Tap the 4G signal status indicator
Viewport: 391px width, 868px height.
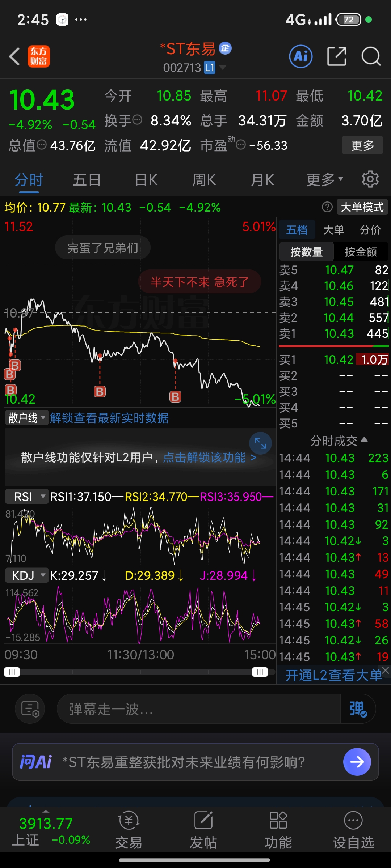308,20
